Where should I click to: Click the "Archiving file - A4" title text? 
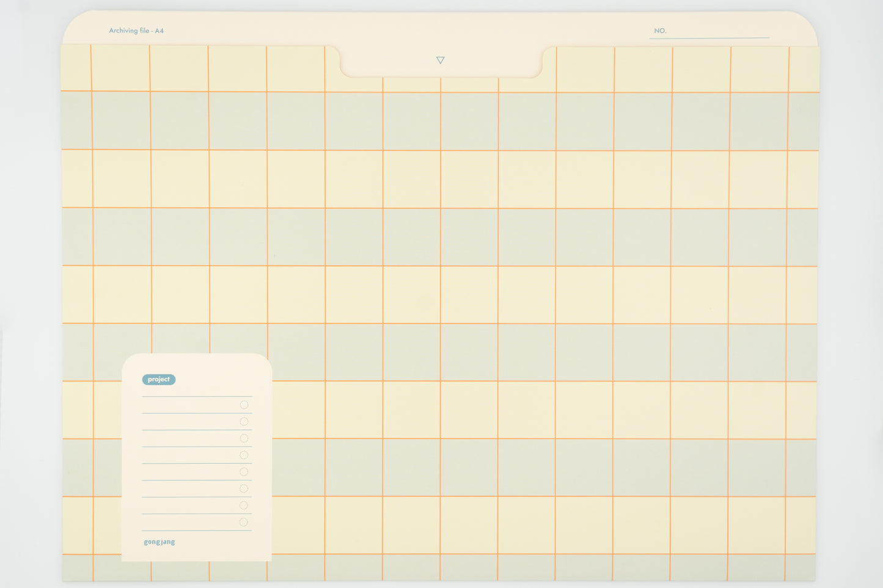click(x=136, y=31)
